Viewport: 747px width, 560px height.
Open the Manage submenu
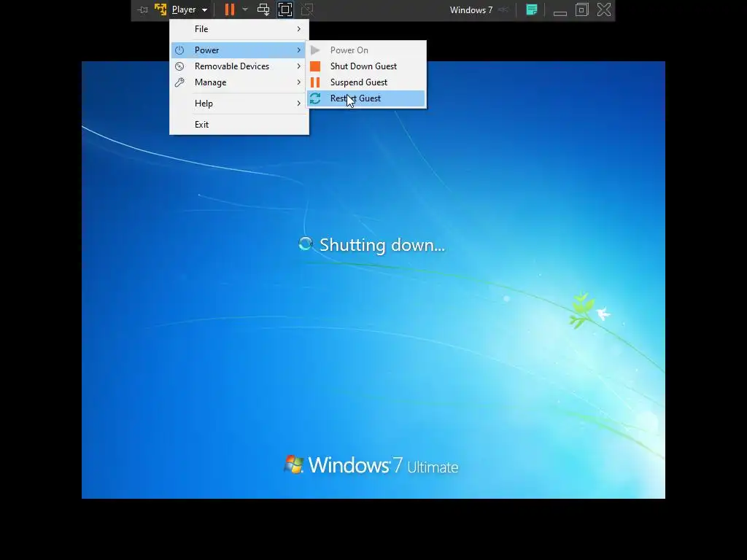[x=239, y=82]
